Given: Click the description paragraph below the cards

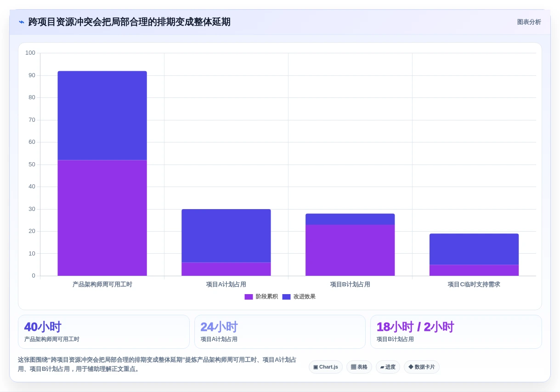Looking at the screenshot, I should coord(158,364).
